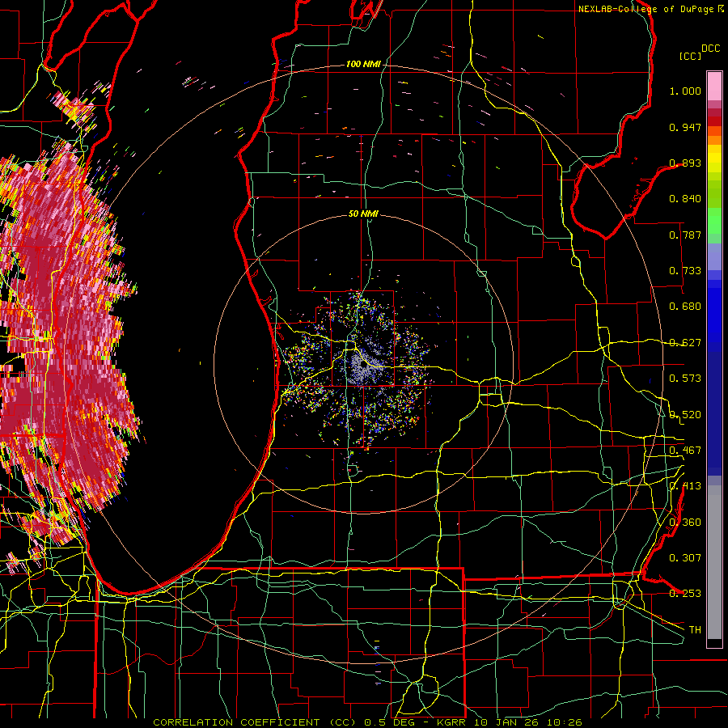
Task: Click the 0.360 scale value
Action: (x=685, y=523)
